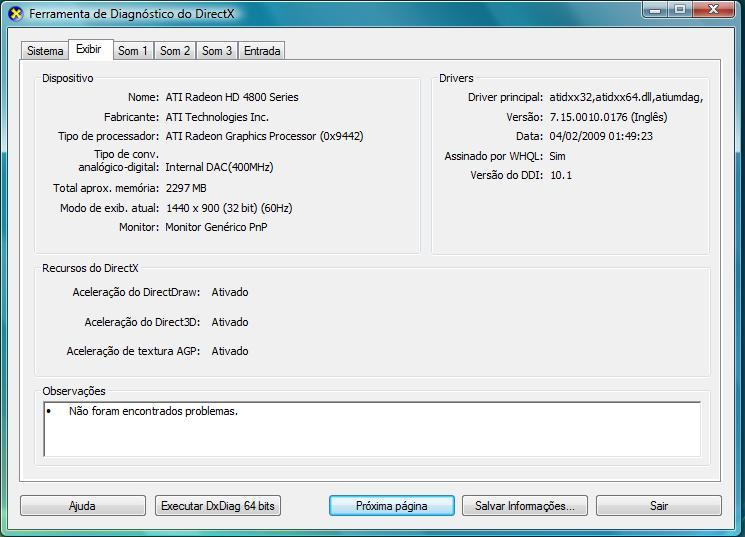Screen dimensions: 745x537
Task: Click manufacturer 'ATI Technologies Inc.'
Action: point(217,117)
